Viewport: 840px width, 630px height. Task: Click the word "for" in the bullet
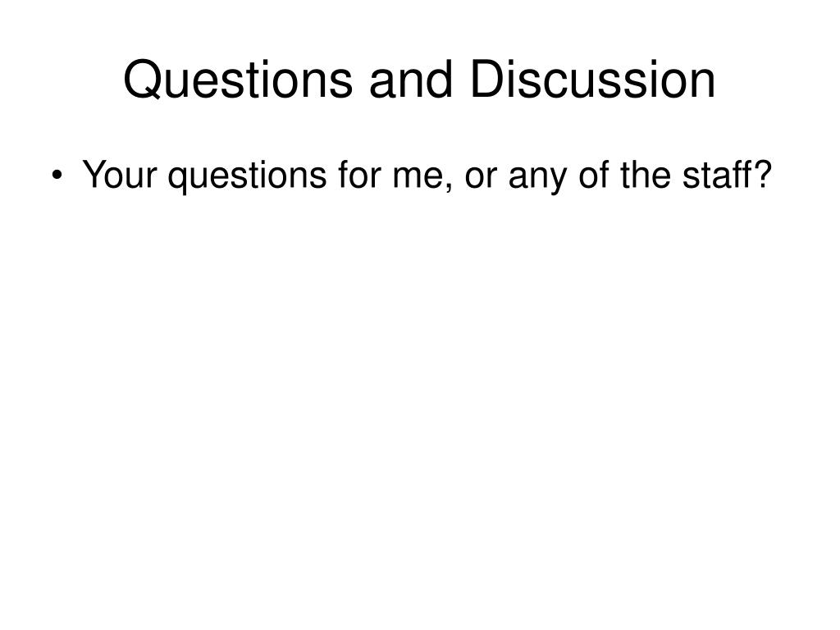359,174
